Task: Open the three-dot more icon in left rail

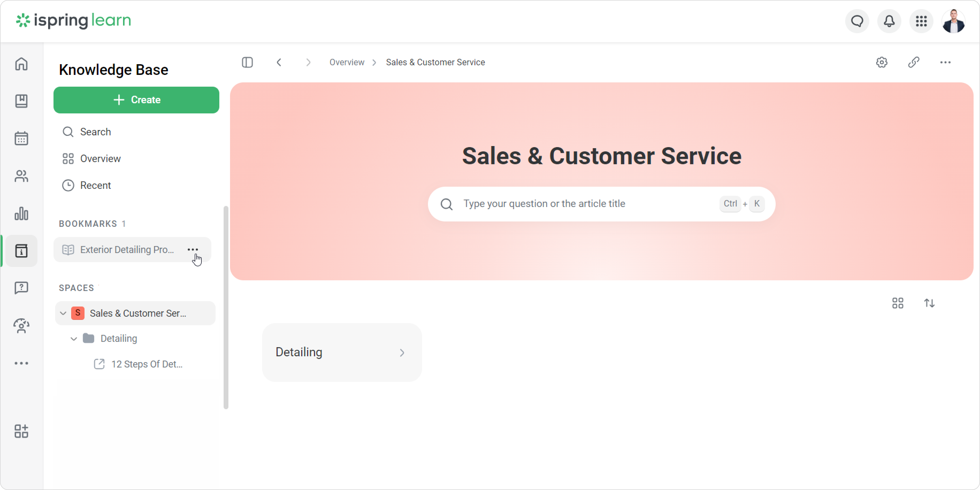Action: pyautogui.click(x=21, y=363)
